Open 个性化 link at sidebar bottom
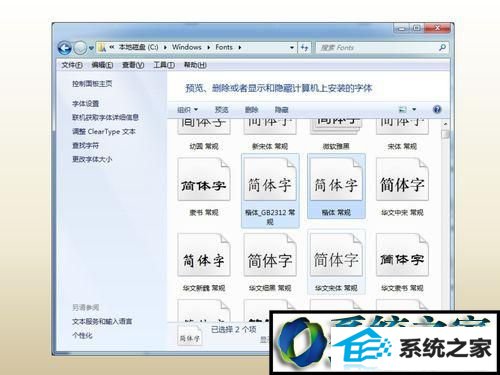Viewport: 500px width, 375px height. (82, 335)
